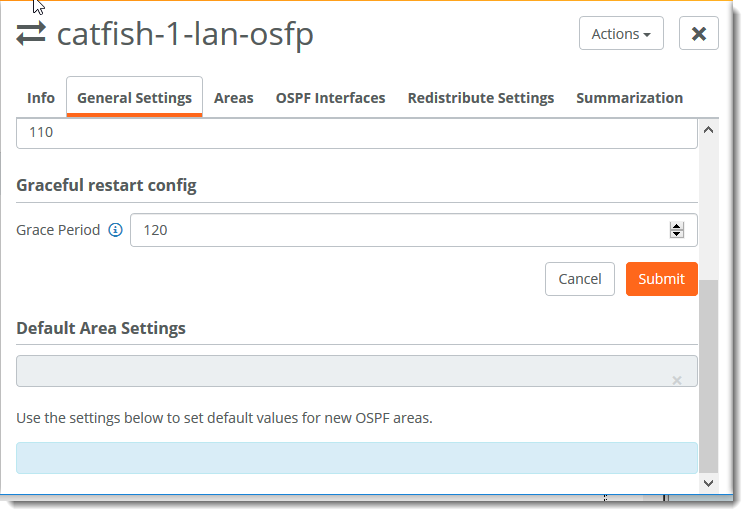Screen dimensions: 748x516
Task: Open the Areas tab
Action: click(234, 98)
